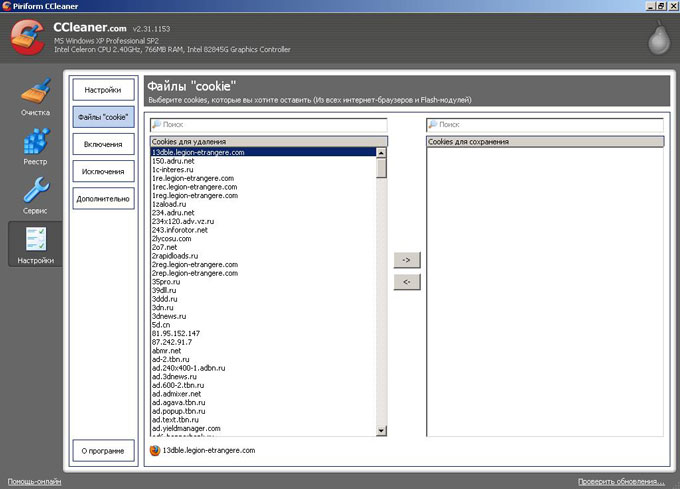
Task: Select the 1re.legion-etrangere.com cookie
Action: pos(263,178)
